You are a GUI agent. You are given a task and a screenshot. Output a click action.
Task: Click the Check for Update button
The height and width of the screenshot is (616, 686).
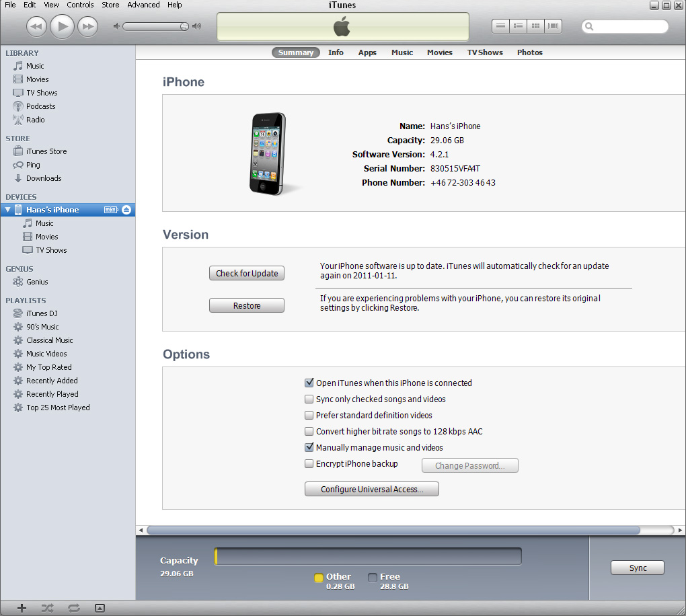point(247,273)
